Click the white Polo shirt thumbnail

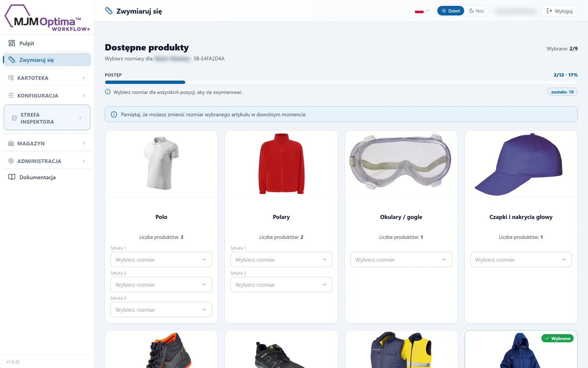pos(161,163)
